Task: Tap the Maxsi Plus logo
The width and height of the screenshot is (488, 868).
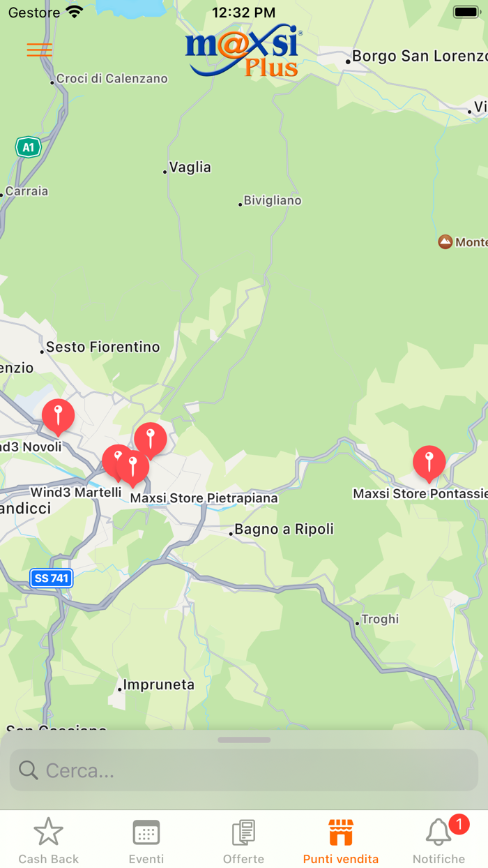Action: (243, 54)
